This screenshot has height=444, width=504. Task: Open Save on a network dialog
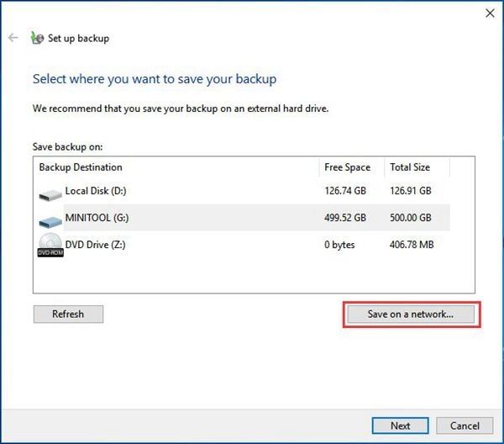pyautogui.click(x=410, y=314)
